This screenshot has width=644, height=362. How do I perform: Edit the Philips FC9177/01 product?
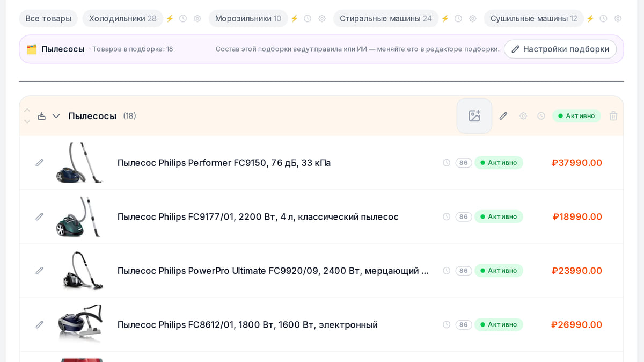(39, 216)
